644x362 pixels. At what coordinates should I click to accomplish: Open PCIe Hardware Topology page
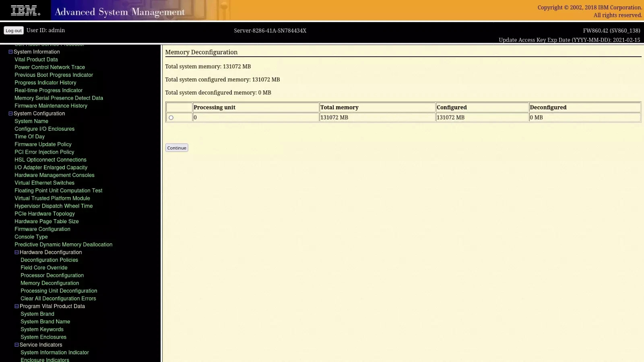[x=45, y=214]
